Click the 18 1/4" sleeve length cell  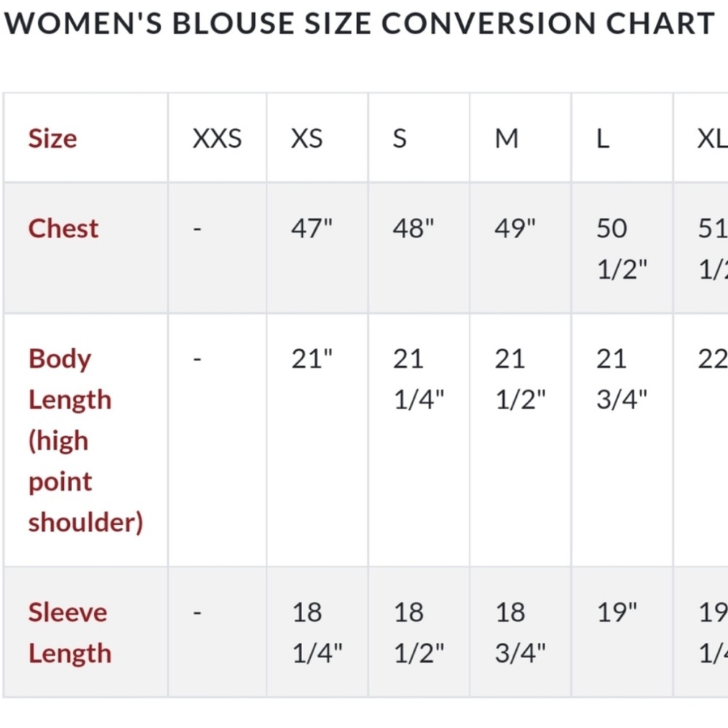point(317,633)
